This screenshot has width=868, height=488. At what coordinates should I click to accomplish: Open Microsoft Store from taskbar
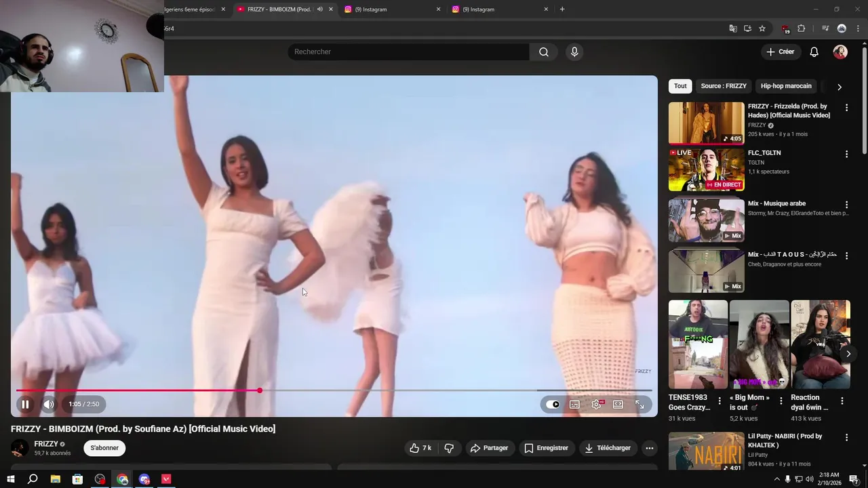77,479
